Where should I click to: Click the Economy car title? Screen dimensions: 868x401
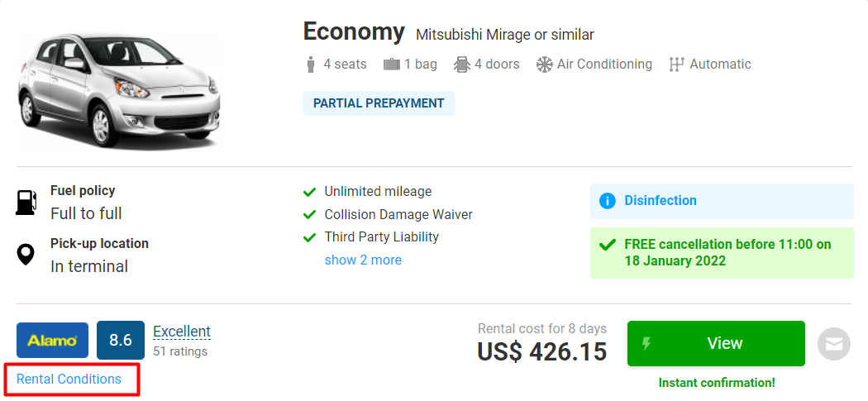tap(354, 32)
